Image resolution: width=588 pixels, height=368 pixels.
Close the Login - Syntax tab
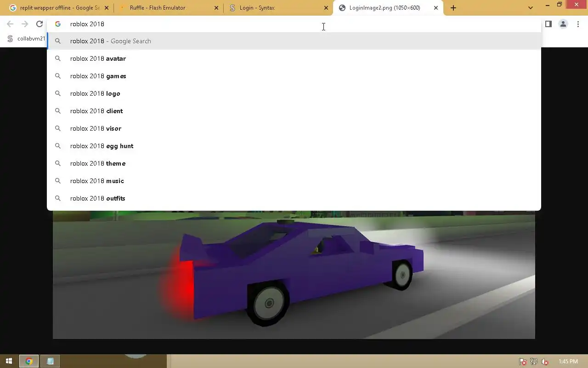coord(326,8)
